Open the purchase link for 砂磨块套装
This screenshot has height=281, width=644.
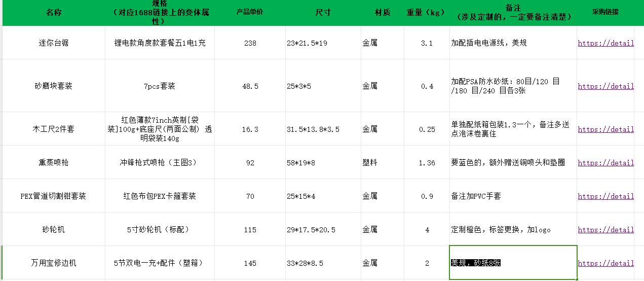point(605,86)
